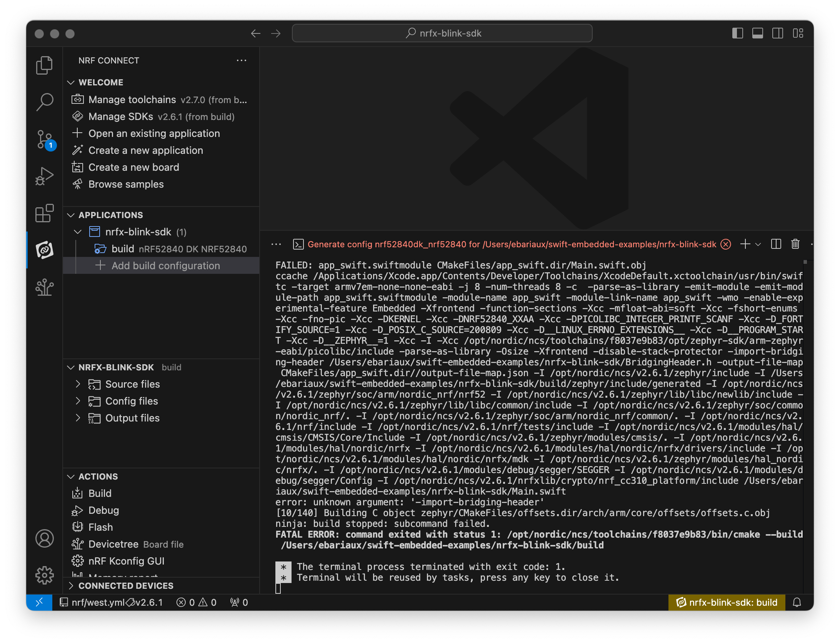Viewport: 840px width, 643px height.
Task: Select the nRF Connect activity bar icon
Action: (x=45, y=250)
